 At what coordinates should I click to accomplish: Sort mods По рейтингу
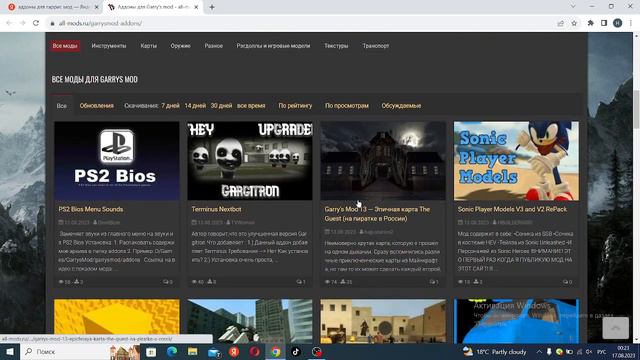pos(295,106)
